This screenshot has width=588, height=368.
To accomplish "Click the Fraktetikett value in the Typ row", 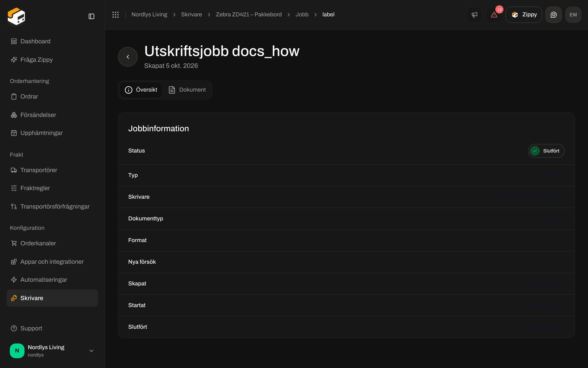I will [x=550, y=175].
